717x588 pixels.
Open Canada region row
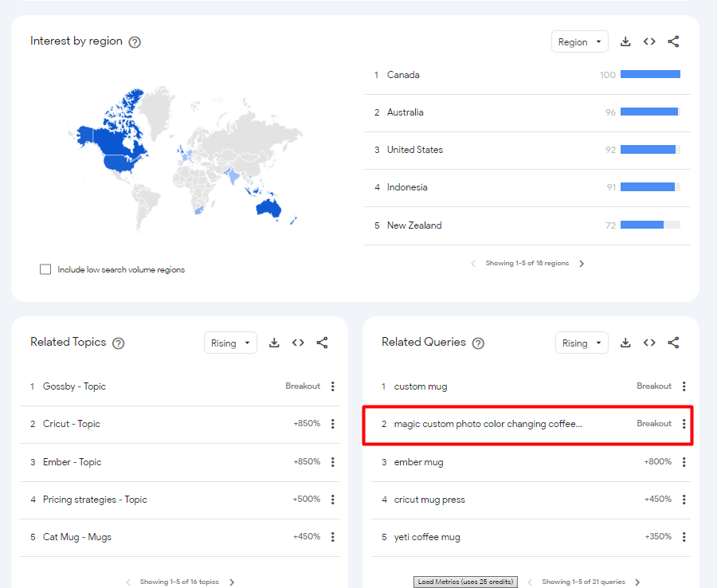527,75
